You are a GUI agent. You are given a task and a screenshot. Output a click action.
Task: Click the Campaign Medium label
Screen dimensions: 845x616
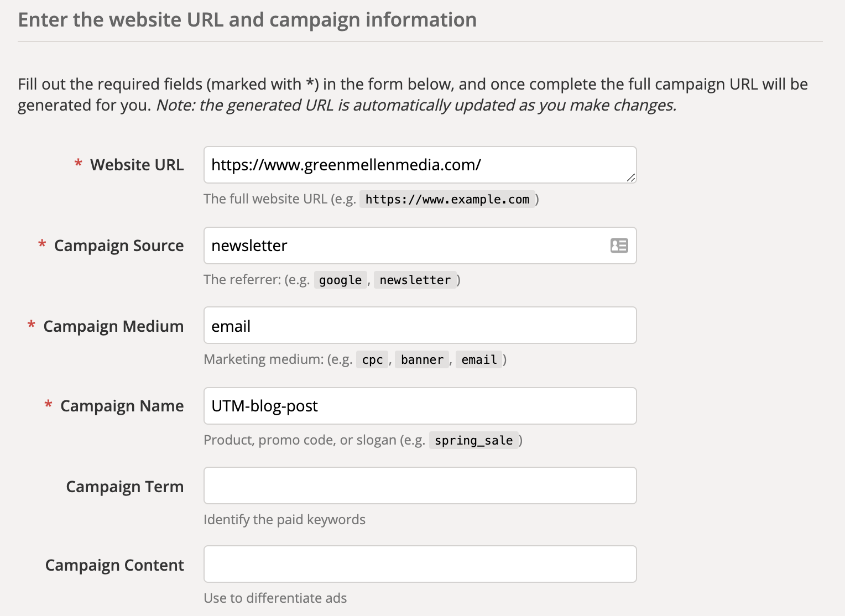click(x=113, y=326)
